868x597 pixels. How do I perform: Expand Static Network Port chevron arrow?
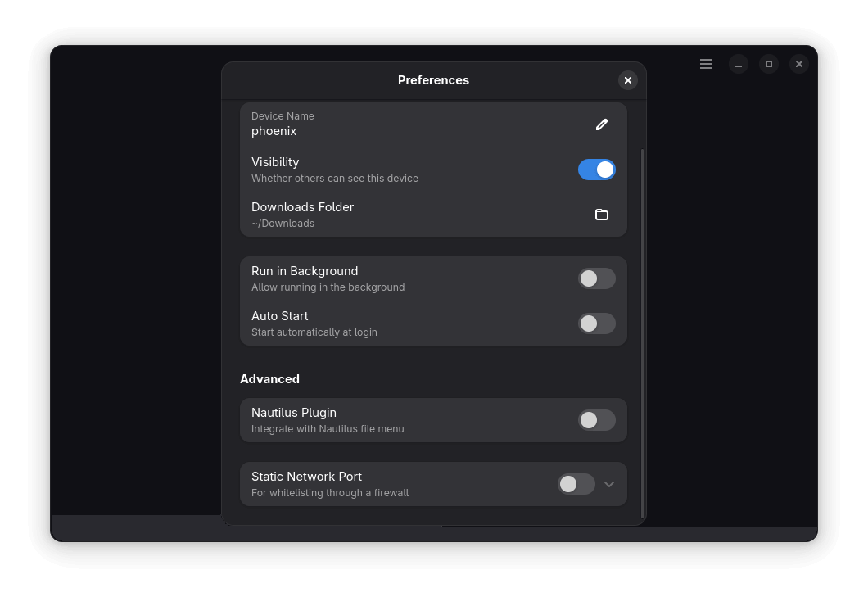point(609,484)
